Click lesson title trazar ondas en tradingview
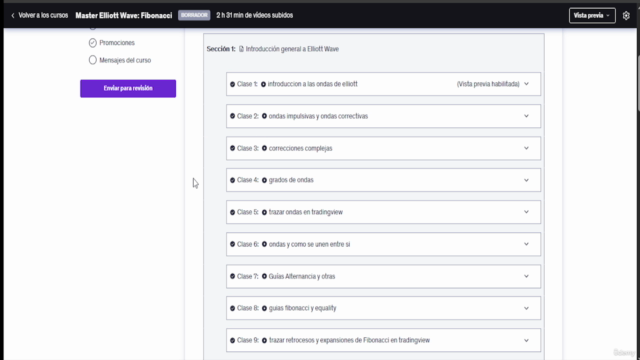Screen dimensions: 640x360 (306, 212)
